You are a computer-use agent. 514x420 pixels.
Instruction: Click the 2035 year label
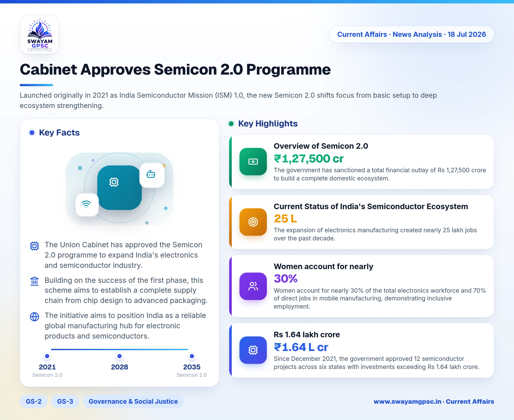(x=192, y=367)
